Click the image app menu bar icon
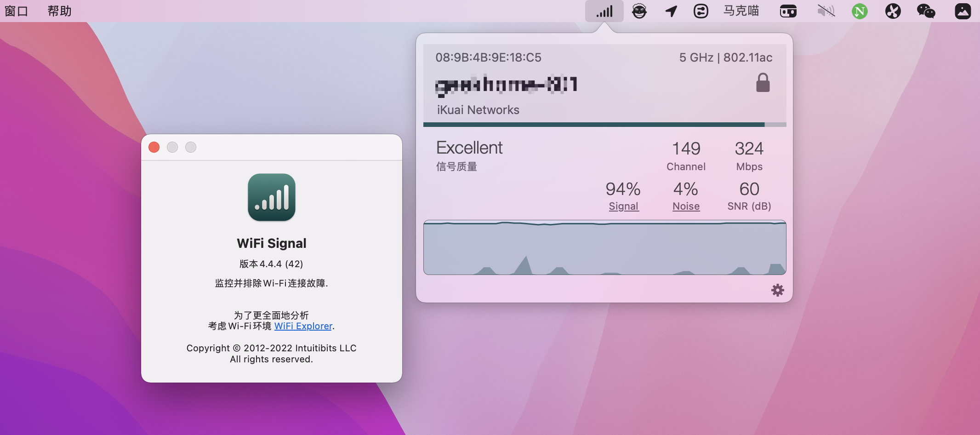Screen dimensions: 980x435 click(963, 11)
